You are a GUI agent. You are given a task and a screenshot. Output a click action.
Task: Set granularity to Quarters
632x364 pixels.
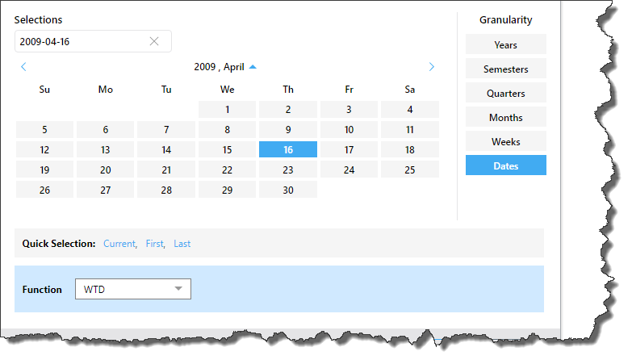click(505, 93)
